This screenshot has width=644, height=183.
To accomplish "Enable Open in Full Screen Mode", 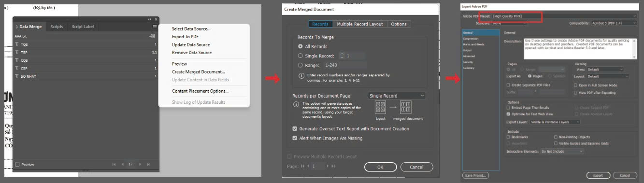I will (x=576, y=85).
